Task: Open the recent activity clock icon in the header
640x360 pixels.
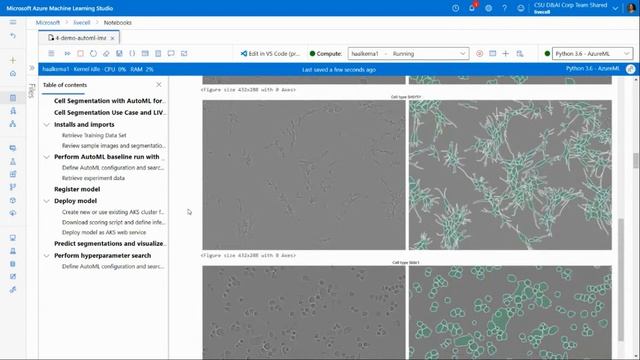Action: [456, 8]
